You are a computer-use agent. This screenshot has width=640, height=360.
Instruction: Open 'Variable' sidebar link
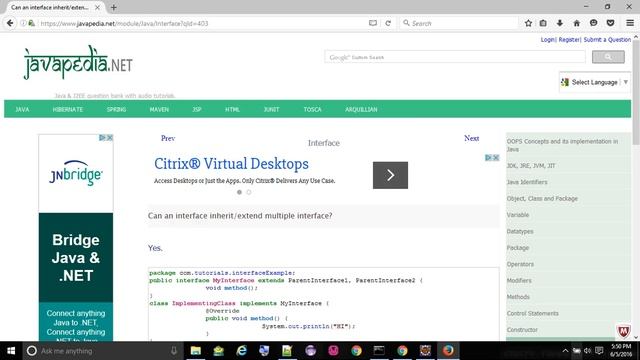click(x=518, y=215)
